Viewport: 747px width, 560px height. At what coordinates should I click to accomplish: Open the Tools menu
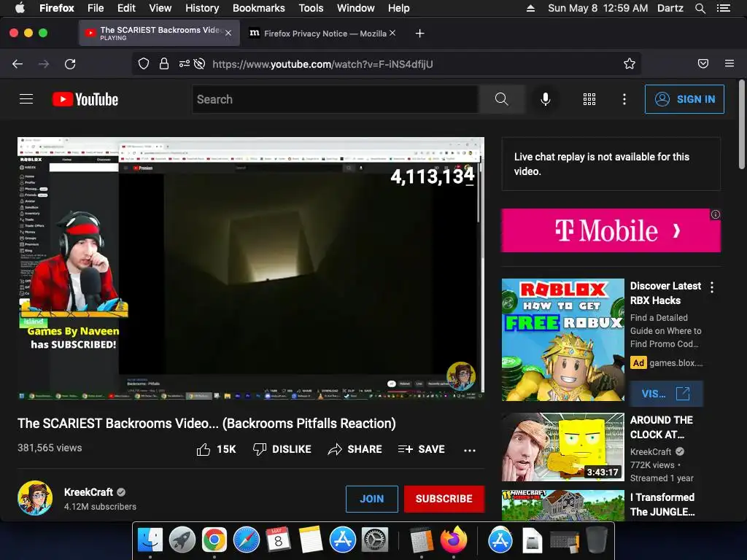click(x=311, y=8)
